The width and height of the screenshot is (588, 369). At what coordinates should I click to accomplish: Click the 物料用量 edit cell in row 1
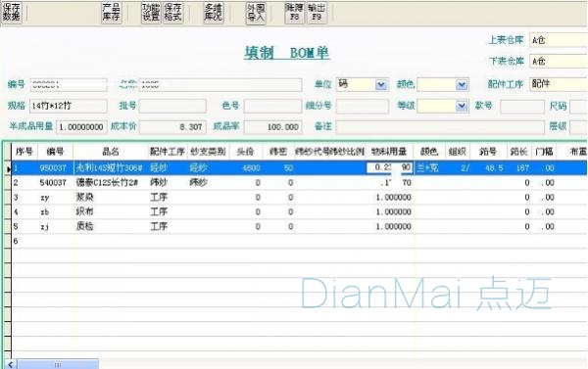coord(390,167)
